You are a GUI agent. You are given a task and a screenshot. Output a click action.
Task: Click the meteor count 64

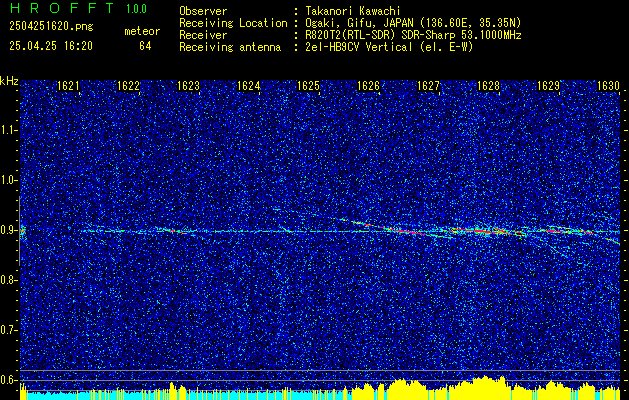145,46
